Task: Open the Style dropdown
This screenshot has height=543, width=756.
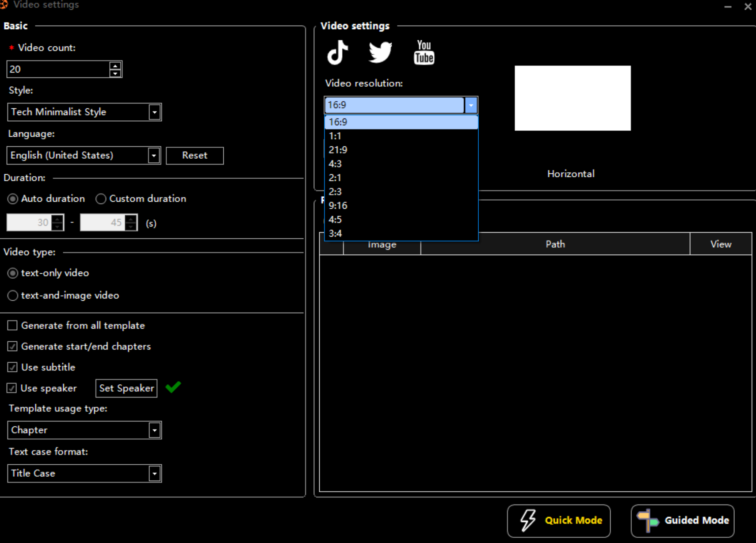Action: pyautogui.click(x=84, y=112)
